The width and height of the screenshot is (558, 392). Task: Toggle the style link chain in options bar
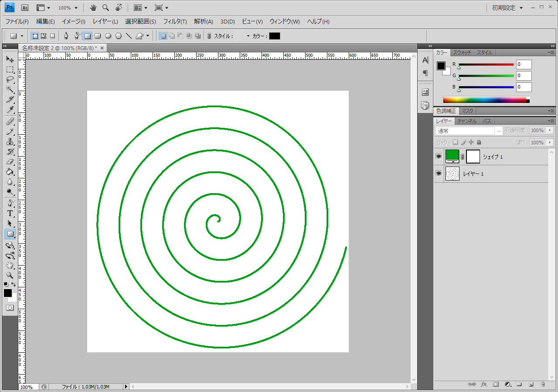209,36
